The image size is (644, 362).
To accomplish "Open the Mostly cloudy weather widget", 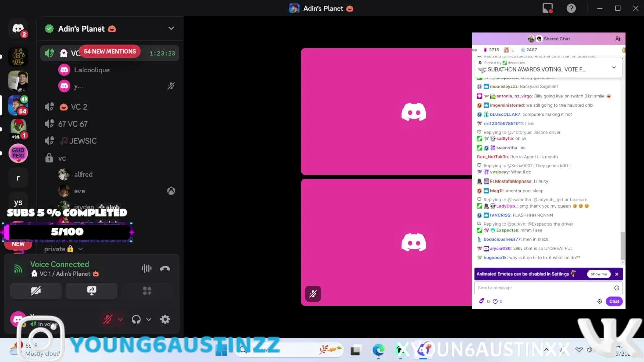I will [x=34, y=350].
